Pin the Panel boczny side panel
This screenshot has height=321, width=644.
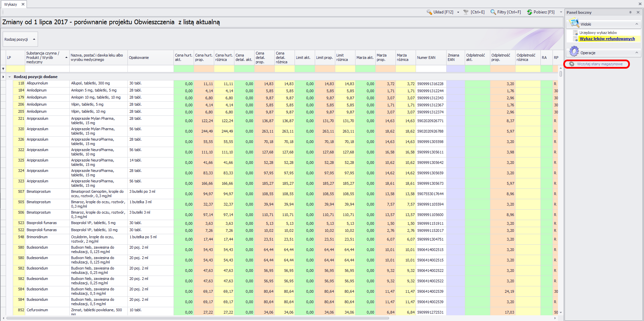point(630,12)
